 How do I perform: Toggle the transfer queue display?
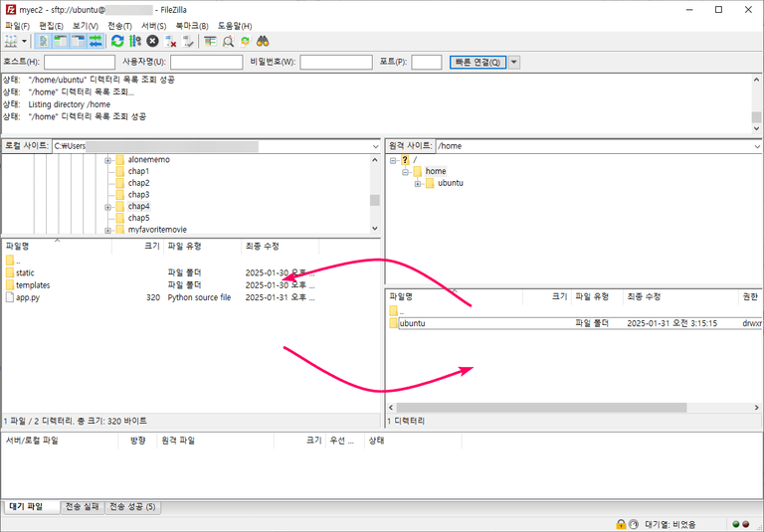click(95, 41)
